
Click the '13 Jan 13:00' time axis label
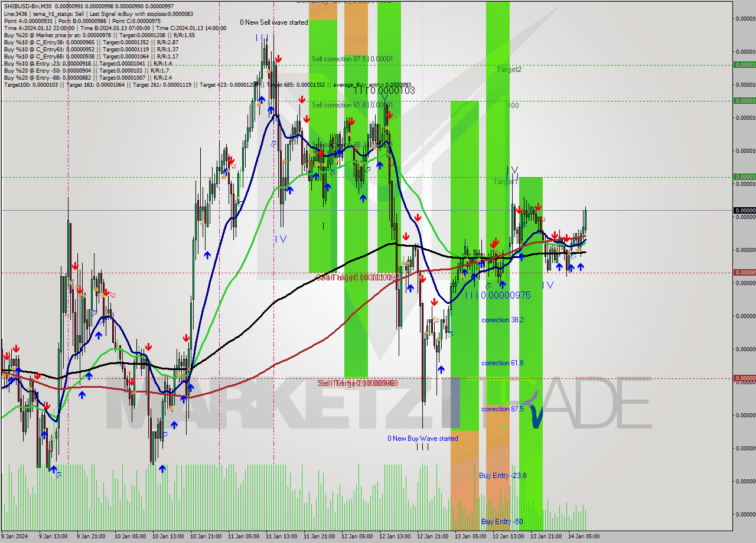(508, 537)
